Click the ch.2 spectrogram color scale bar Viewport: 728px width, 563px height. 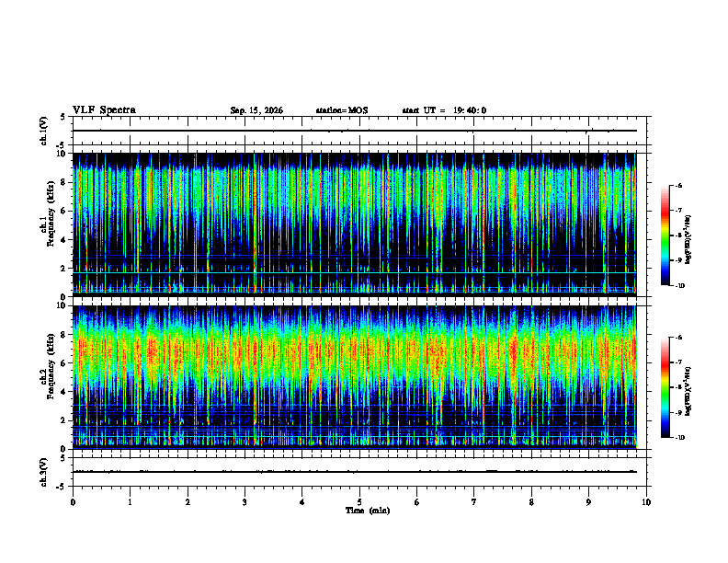(665, 387)
